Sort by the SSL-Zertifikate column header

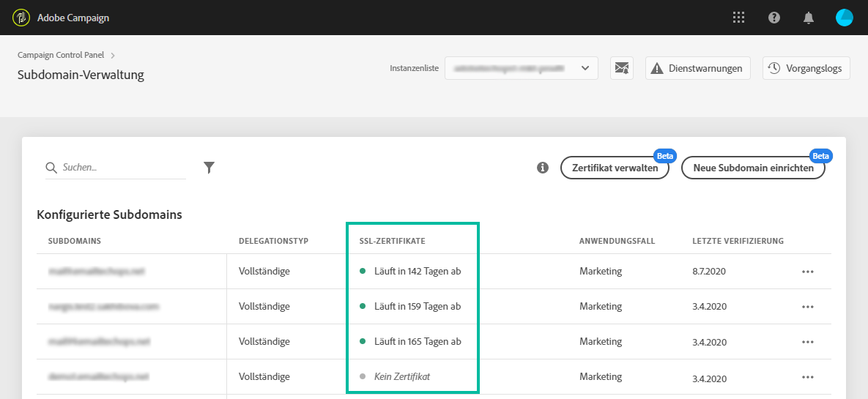392,241
